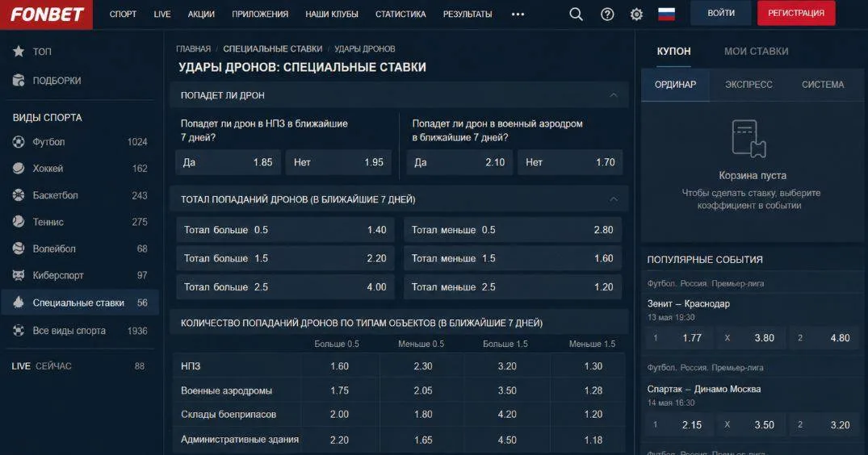Image resolution: width=868 pixels, height=455 pixels.
Task: Open the Зенит – Краснодар match
Action: point(688,303)
